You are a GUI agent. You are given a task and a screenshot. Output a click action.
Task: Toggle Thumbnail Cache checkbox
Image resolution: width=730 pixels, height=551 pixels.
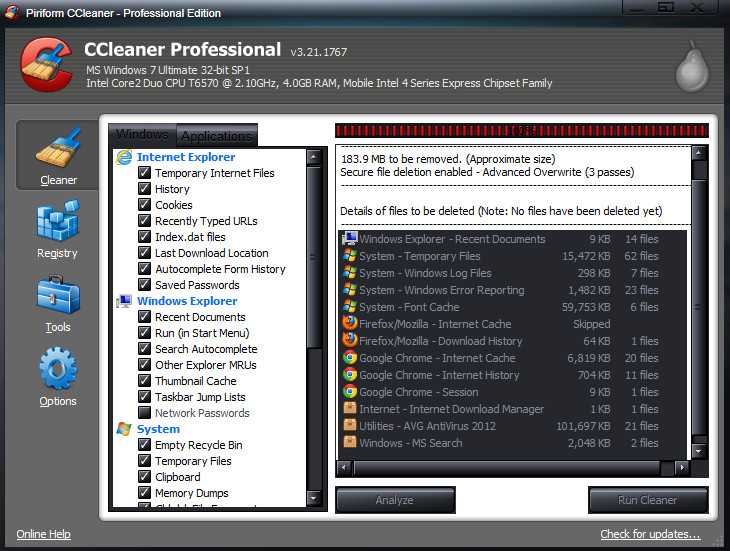[x=144, y=381]
